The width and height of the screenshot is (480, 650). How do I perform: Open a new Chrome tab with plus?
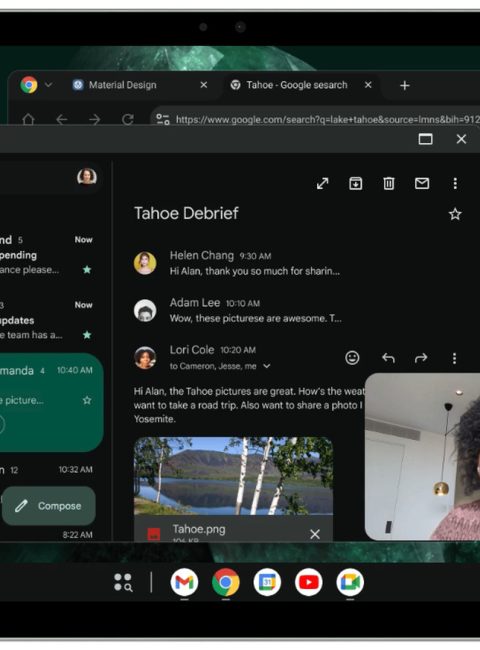(x=405, y=85)
